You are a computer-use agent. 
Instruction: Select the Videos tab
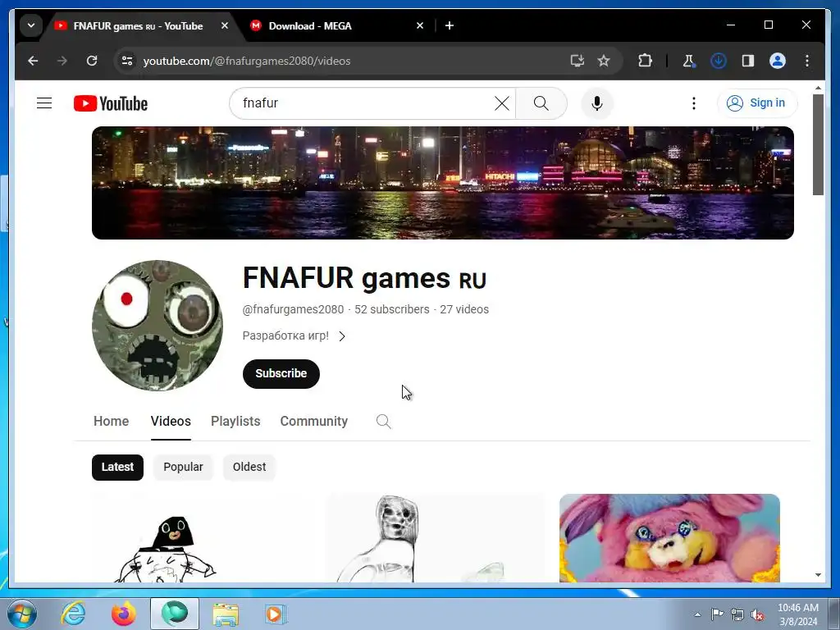171,421
